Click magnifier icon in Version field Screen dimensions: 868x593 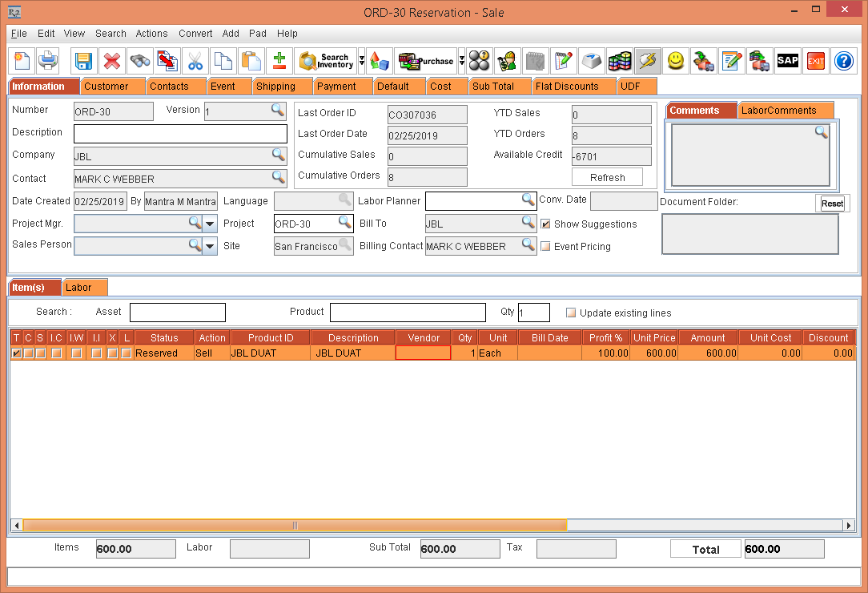[x=278, y=109]
